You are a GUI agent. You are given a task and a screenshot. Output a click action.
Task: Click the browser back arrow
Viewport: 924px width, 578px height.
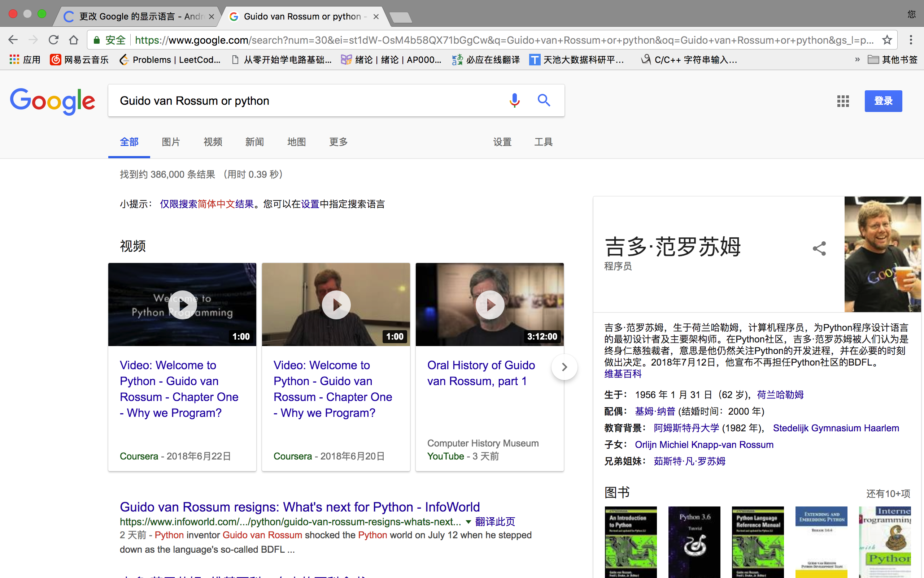coord(13,40)
